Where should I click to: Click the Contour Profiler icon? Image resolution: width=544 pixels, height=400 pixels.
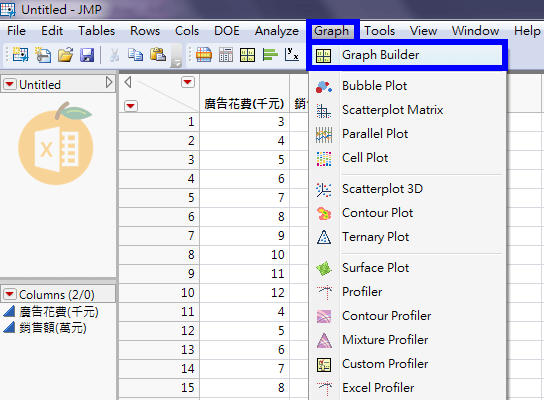(x=324, y=316)
